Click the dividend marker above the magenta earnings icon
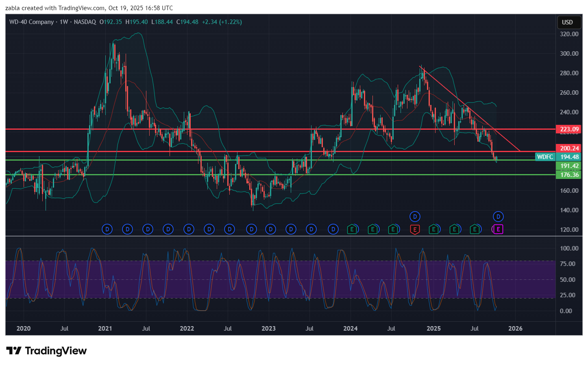Screen dimensions: 588x366 [x=498, y=216]
